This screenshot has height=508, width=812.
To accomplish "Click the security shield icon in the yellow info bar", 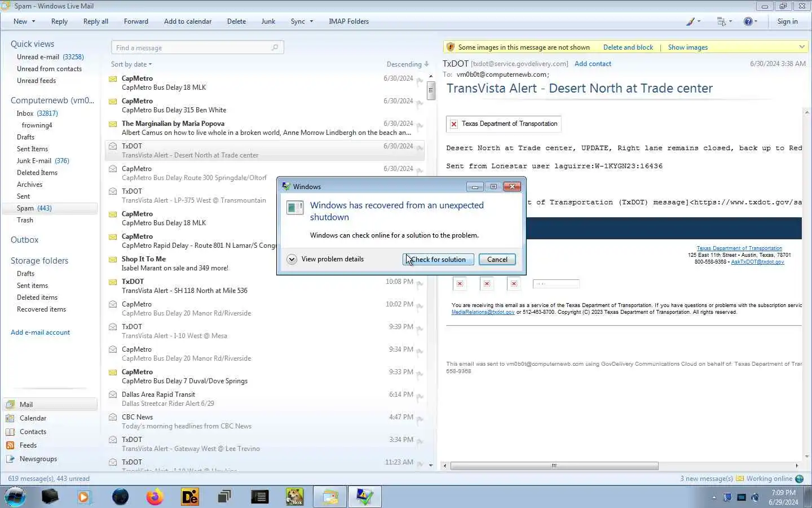I will click(x=450, y=47).
